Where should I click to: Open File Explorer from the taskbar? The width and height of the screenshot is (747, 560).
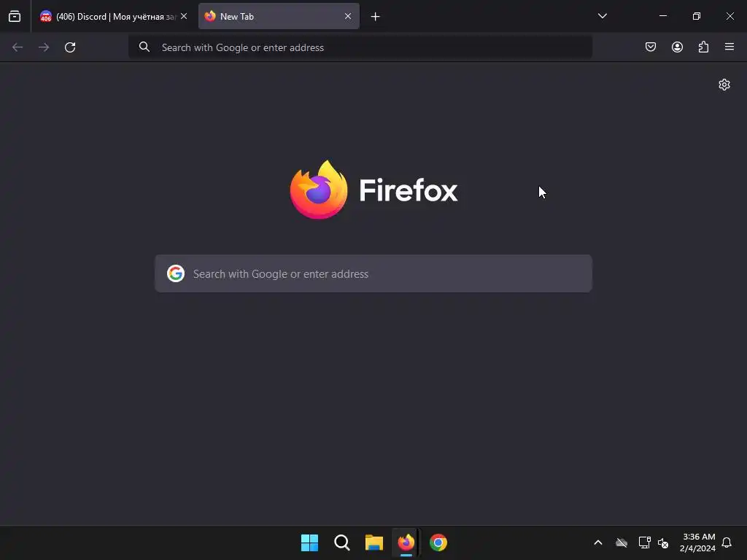(x=374, y=542)
